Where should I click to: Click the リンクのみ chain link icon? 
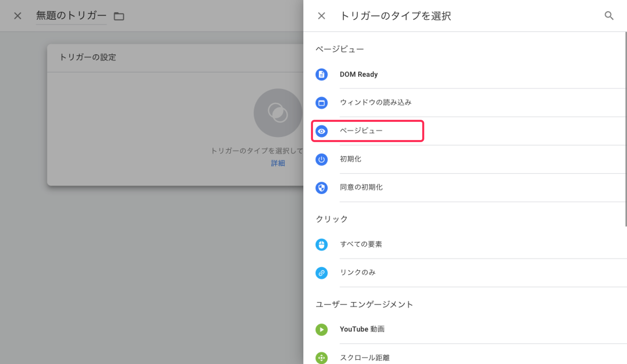321,273
